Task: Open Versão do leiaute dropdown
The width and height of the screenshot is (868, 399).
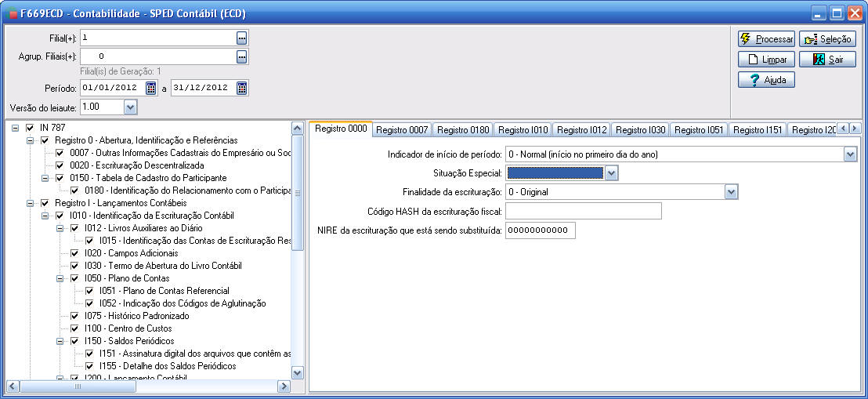Action: pos(130,107)
